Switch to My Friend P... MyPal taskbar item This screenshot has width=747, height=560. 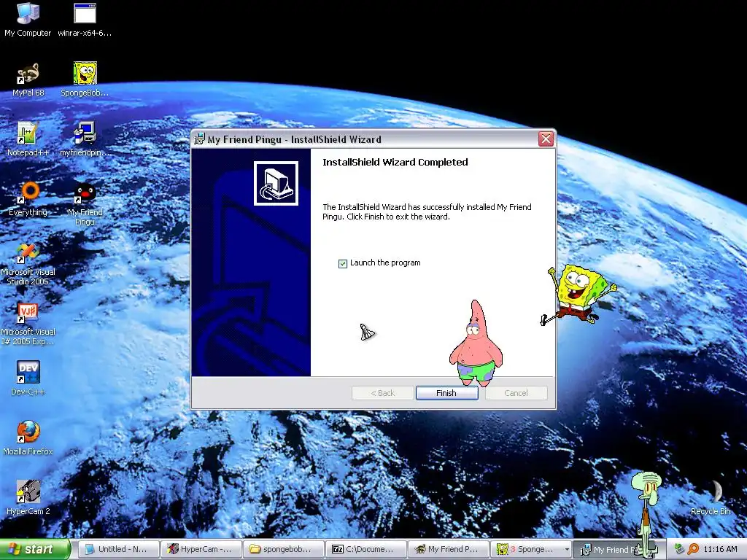pos(449,550)
